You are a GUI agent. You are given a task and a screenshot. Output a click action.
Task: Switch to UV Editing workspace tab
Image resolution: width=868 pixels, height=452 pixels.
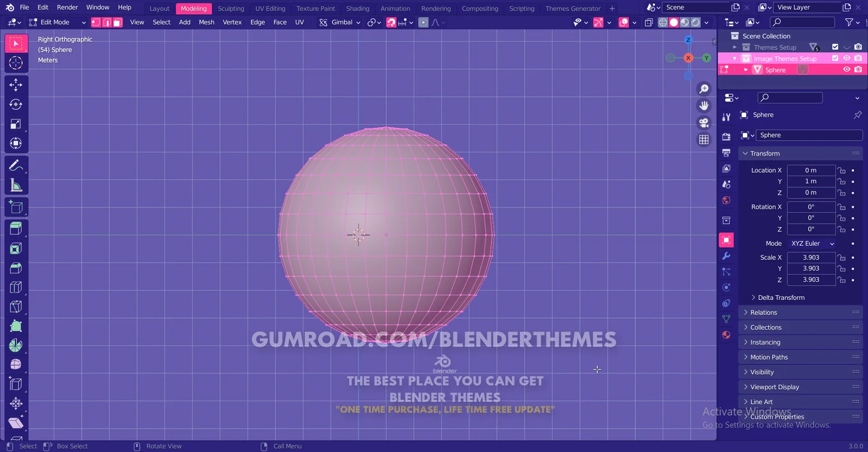coord(270,8)
